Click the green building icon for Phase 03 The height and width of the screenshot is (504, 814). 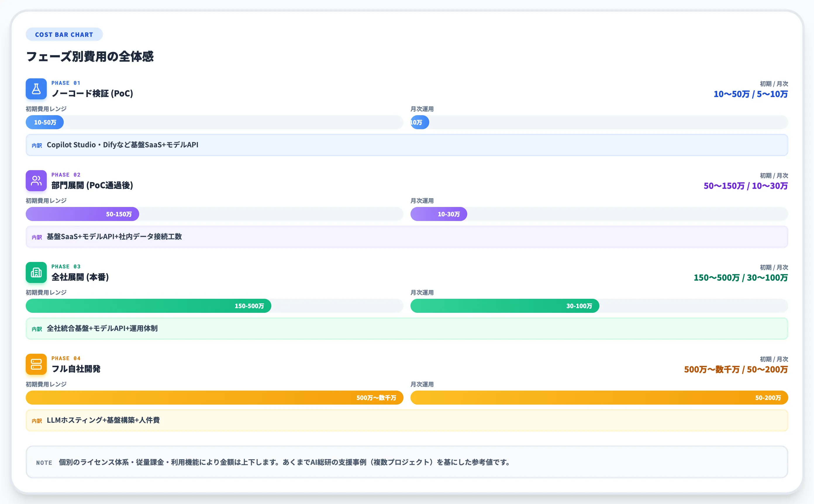tap(36, 272)
